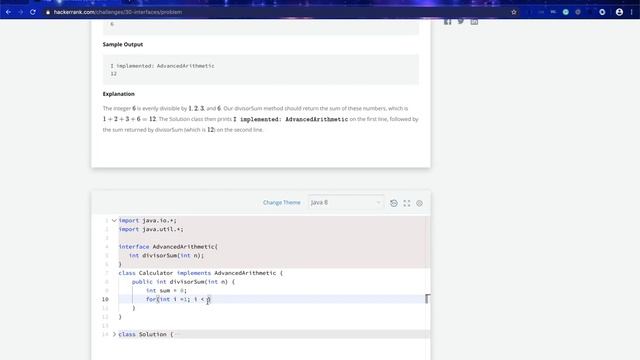Click line number 10 in gutter

105,299
